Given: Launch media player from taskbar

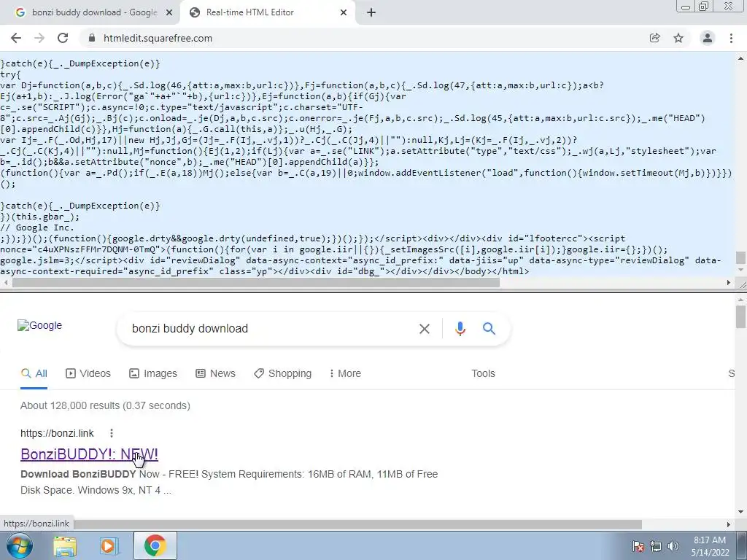Looking at the screenshot, I should point(109,546).
